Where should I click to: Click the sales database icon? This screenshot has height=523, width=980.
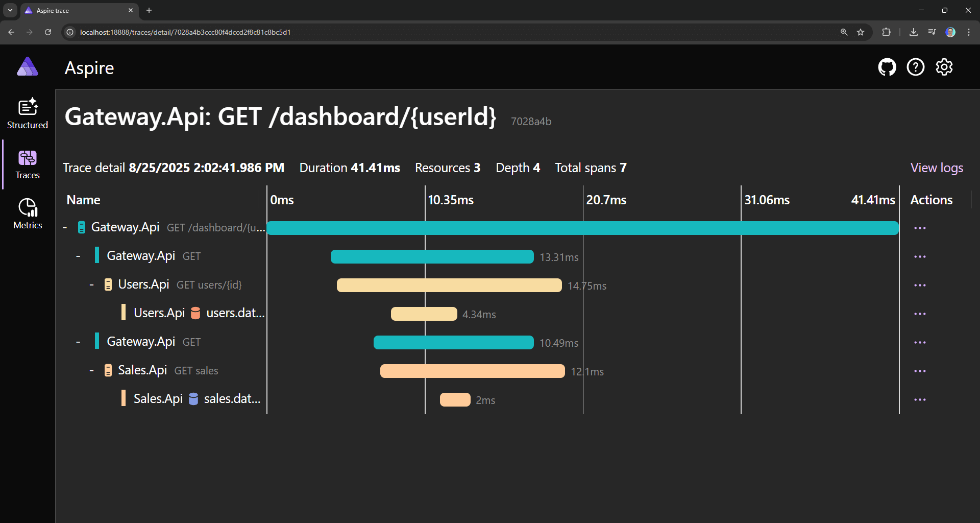tap(193, 399)
